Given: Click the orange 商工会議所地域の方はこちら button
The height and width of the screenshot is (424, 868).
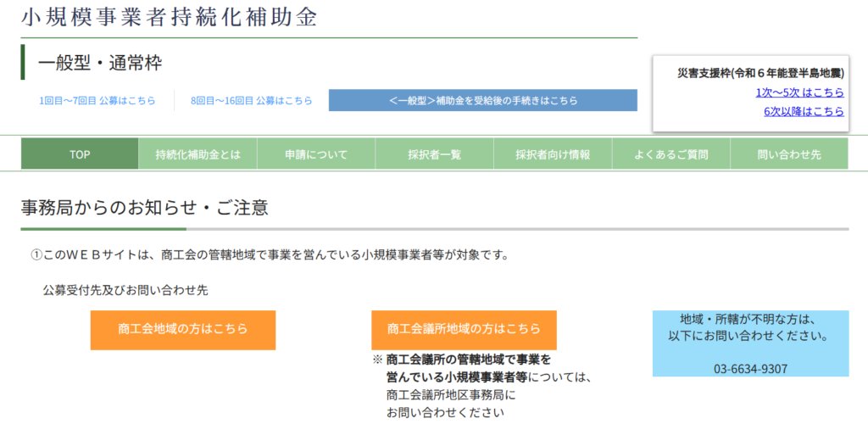Looking at the screenshot, I should point(464,329).
